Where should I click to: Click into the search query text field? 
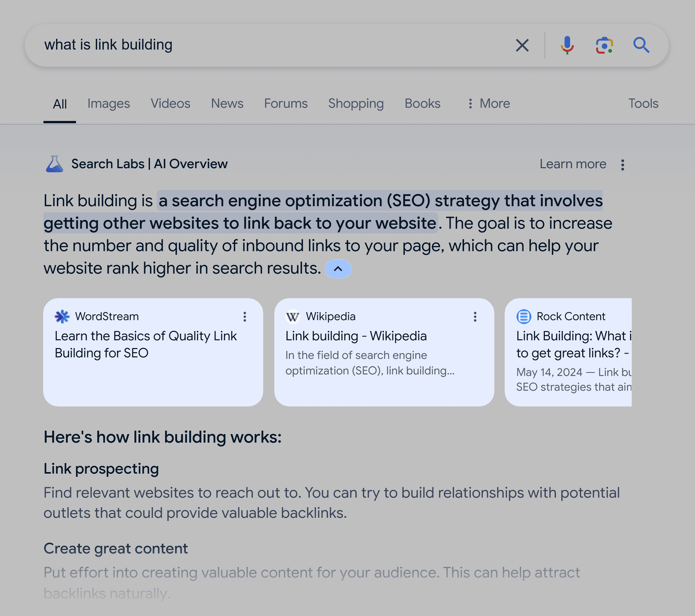coord(272,45)
